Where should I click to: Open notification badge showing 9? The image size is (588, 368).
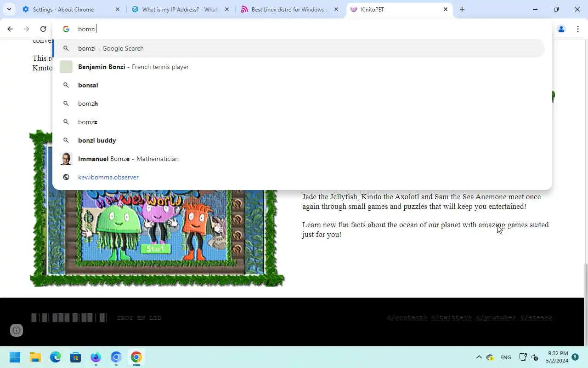(x=575, y=357)
